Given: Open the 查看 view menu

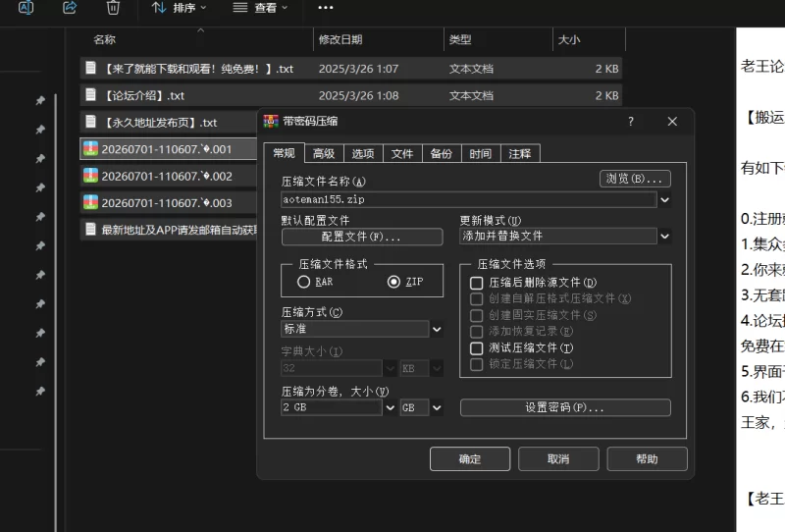Looking at the screenshot, I should pos(260,8).
